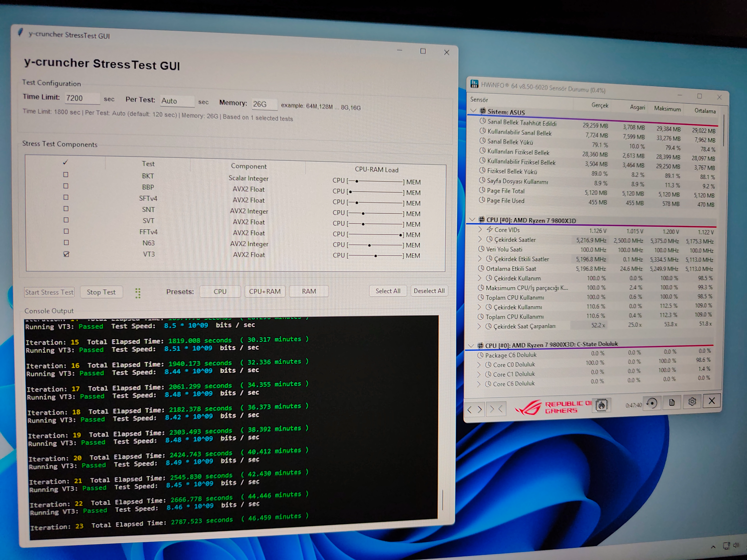Open HWiNFO sensor settings gear
This screenshot has height=560, width=747.
pos(692,402)
